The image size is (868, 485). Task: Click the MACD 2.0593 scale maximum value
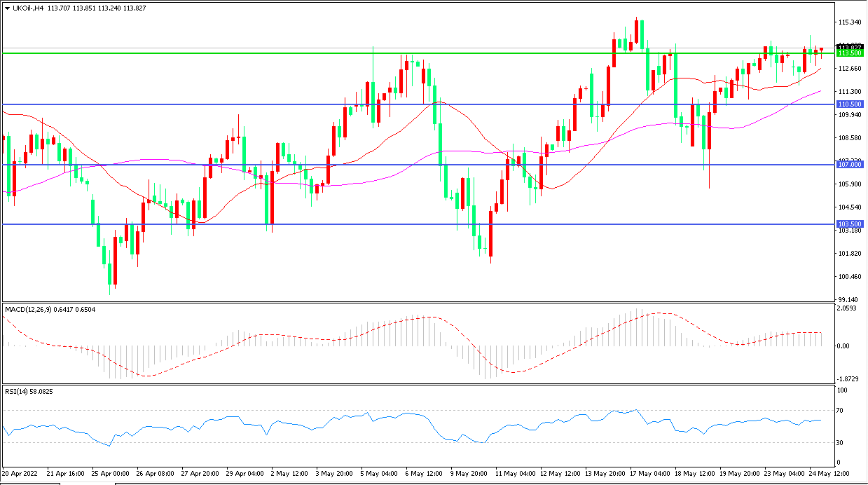[848, 308]
